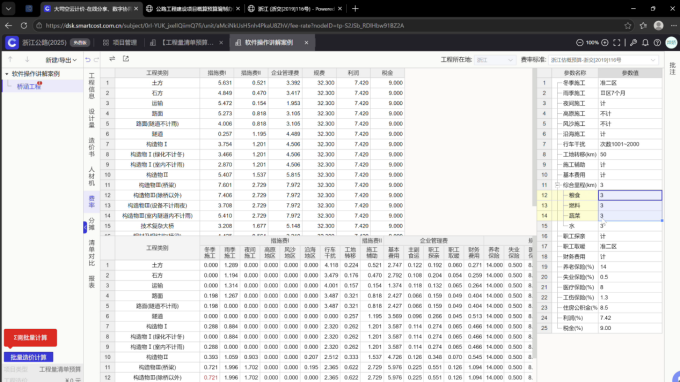Close the 软件操作讲解案例 tab
The image size is (680, 382).
point(306,42)
